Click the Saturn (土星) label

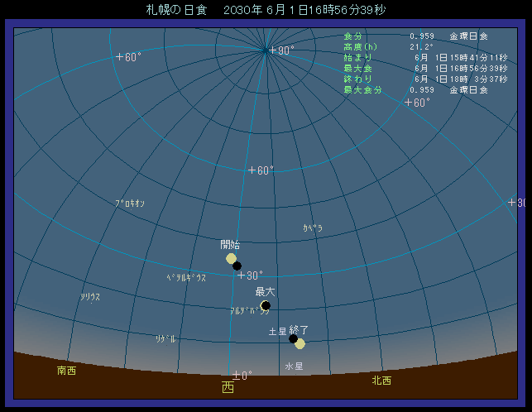276,332
